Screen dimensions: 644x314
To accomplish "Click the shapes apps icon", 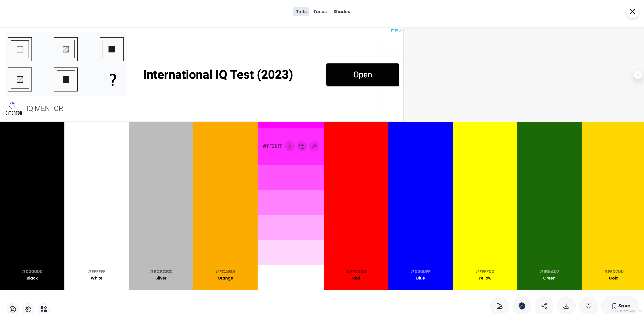I will click(44, 309).
